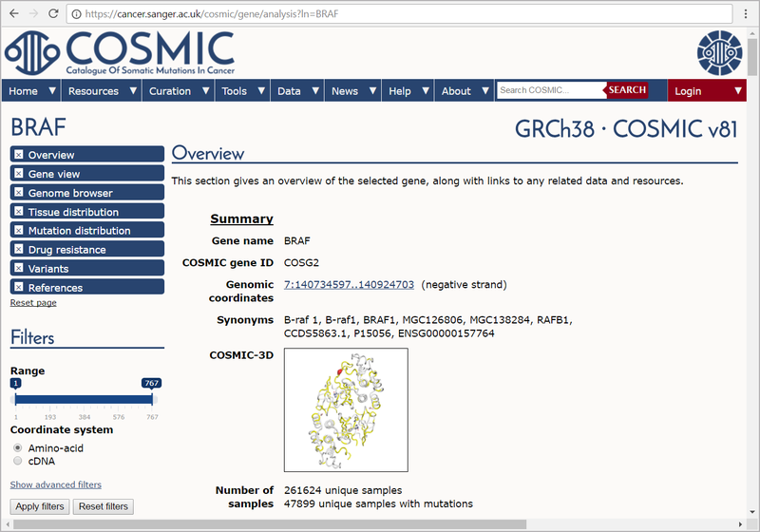The height and width of the screenshot is (532, 760).
Task: Click the site information icon in address bar
Action: 76,14
